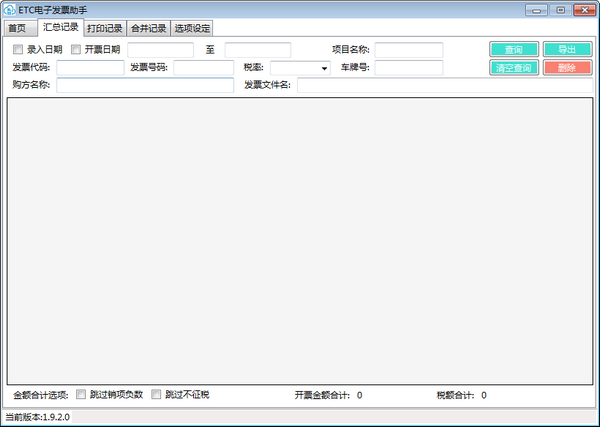600x427 pixels.
Task: Click the 当前版本:1.9.2.0 status text
Action: (x=38, y=417)
